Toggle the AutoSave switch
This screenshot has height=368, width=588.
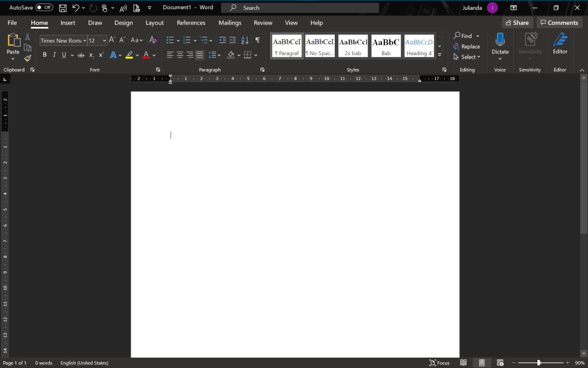pos(44,7)
